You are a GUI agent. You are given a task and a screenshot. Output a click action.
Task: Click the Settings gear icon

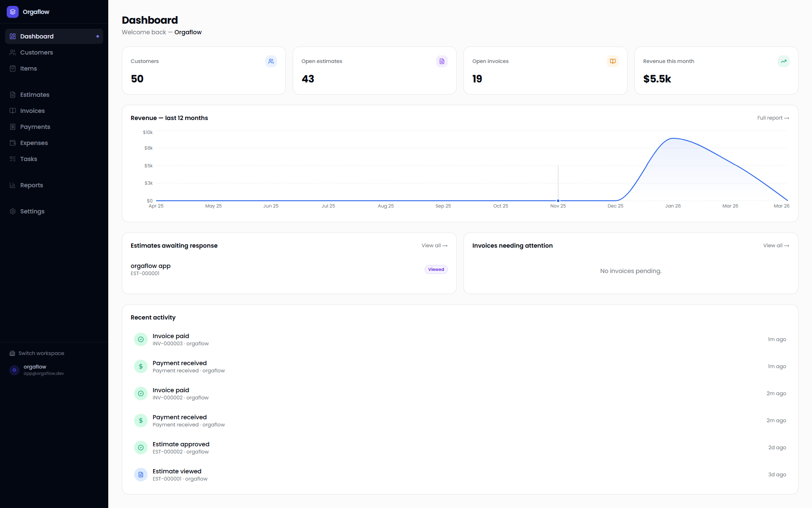pyautogui.click(x=13, y=211)
